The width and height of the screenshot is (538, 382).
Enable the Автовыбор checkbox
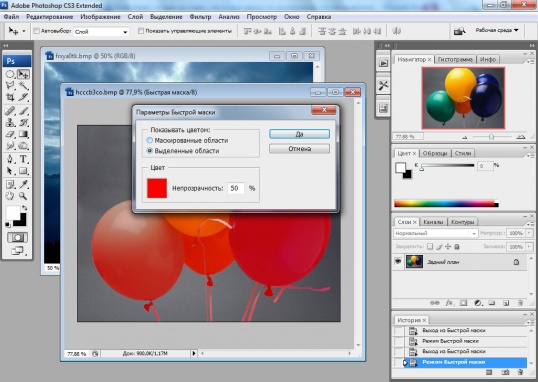(x=36, y=31)
